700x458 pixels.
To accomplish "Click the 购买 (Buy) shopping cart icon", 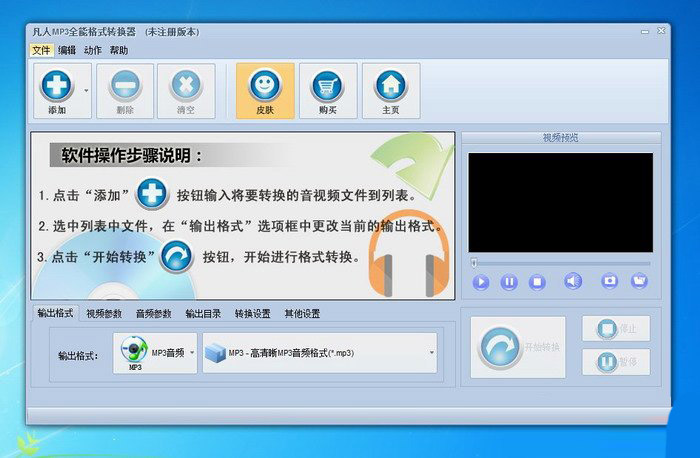I will (328, 85).
